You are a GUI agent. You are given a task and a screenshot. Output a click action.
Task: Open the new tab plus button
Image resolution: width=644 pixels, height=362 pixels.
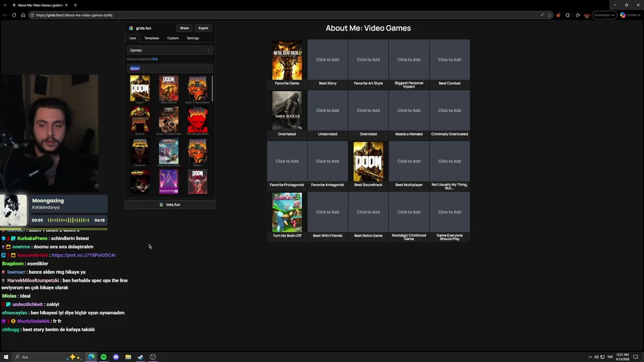(75, 5)
